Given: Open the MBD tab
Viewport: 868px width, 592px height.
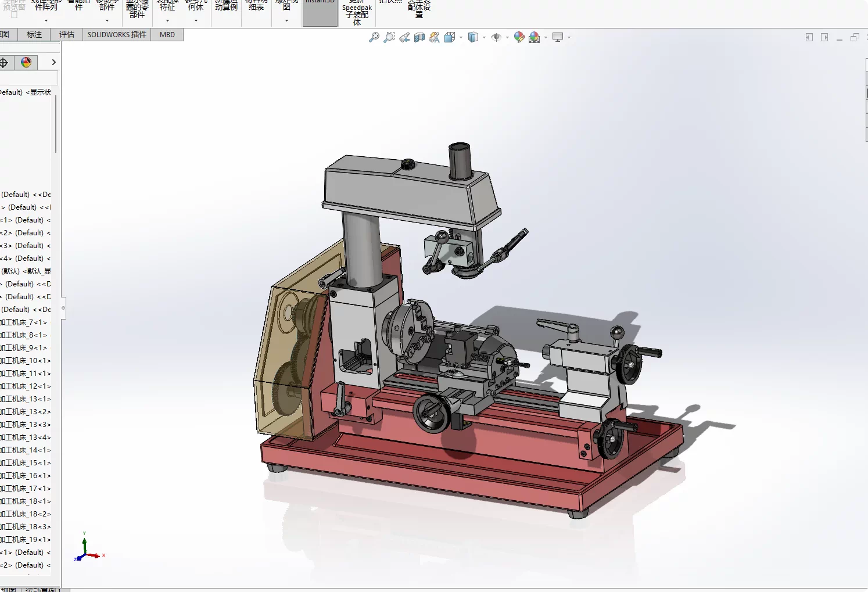Looking at the screenshot, I should tap(167, 35).
